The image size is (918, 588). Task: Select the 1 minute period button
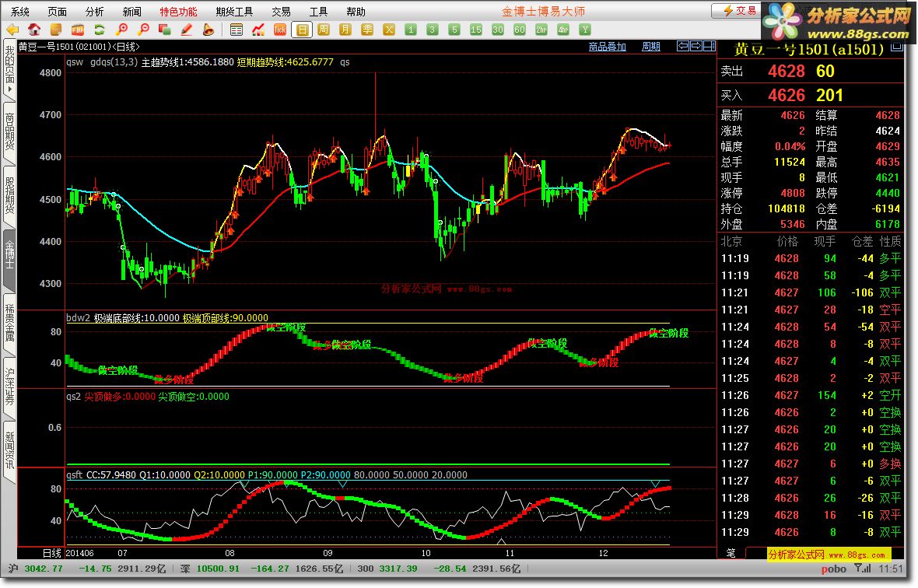411,30
